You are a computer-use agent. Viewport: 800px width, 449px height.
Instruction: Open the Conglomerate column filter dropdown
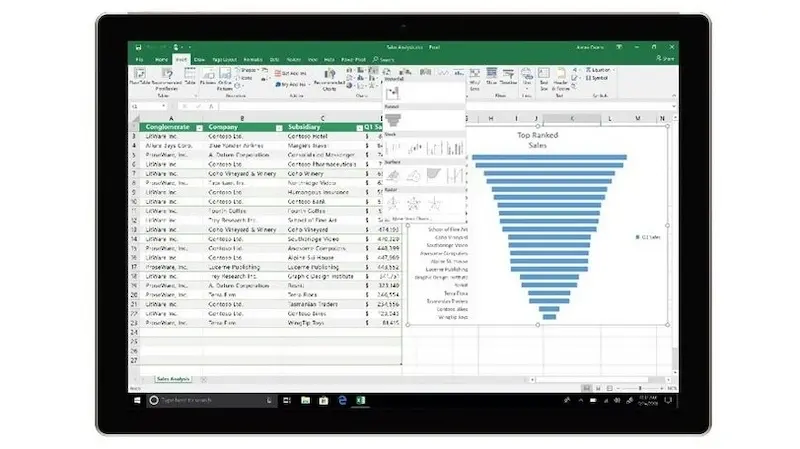point(199,128)
